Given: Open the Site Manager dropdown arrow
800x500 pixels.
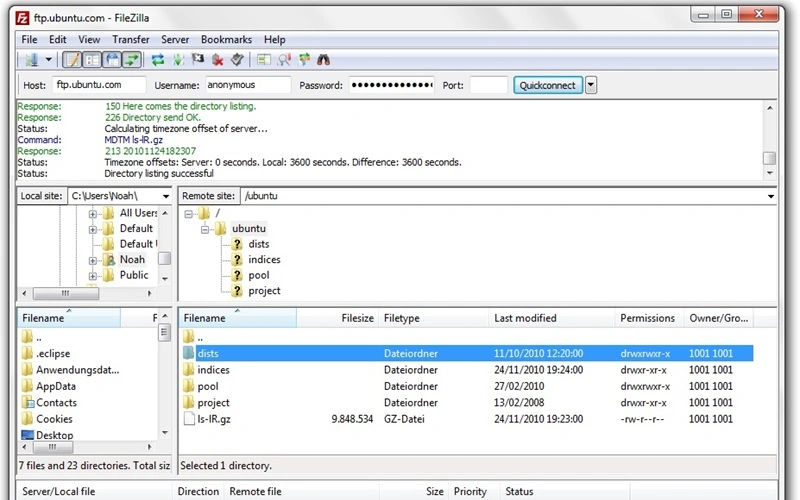Looking at the screenshot, I should click(48, 60).
